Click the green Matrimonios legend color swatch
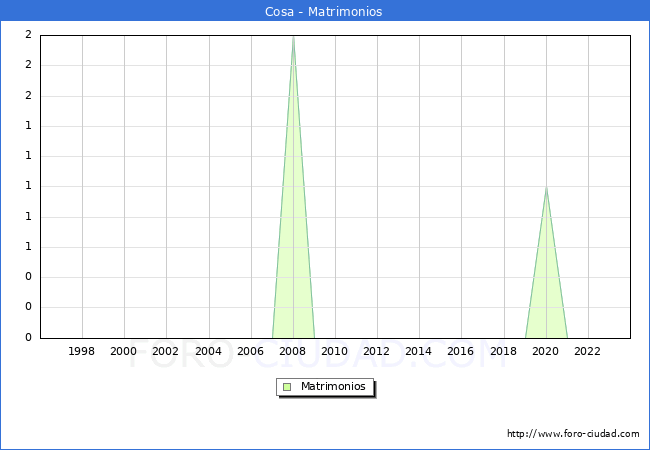 [287, 387]
